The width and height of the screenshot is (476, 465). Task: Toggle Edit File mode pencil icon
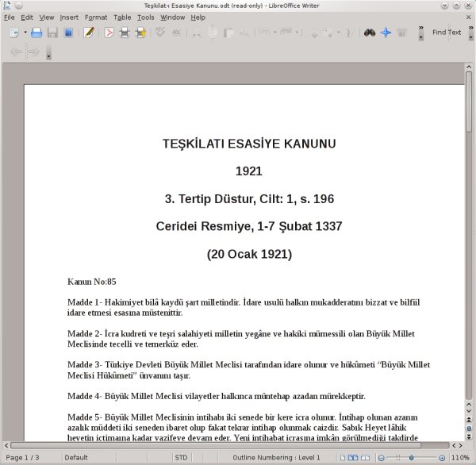(89, 33)
